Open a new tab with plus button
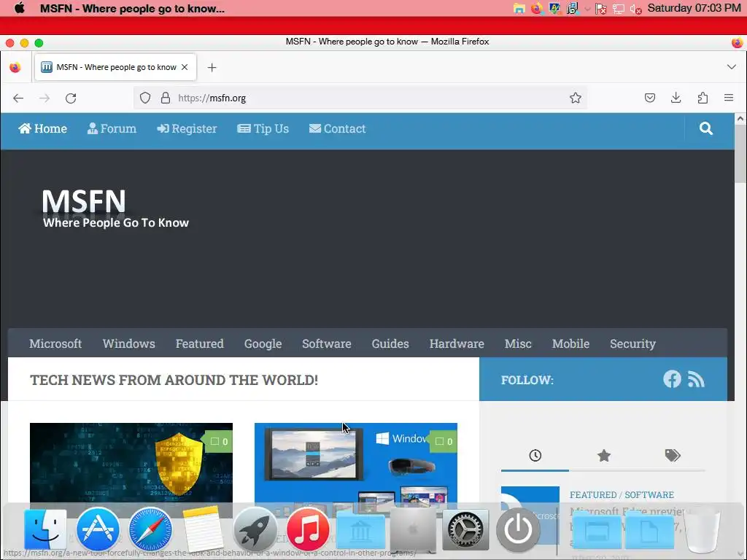 pyautogui.click(x=212, y=68)
